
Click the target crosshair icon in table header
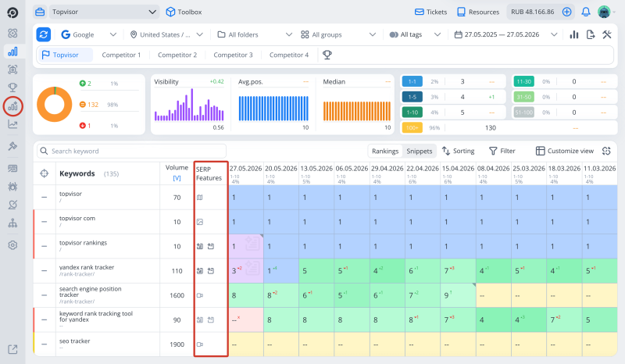45,173
